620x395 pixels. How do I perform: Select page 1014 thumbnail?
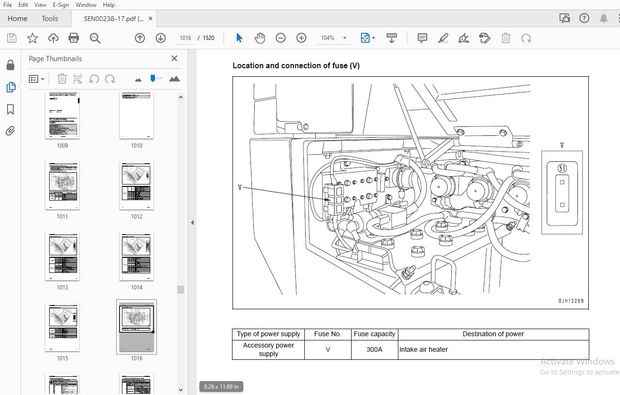coord(136,256)
